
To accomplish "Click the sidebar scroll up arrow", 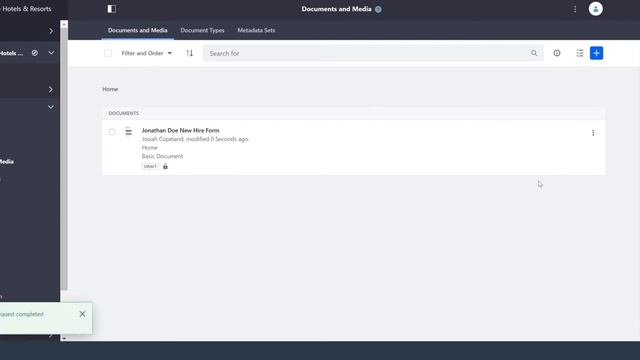I will pos(64,24).
